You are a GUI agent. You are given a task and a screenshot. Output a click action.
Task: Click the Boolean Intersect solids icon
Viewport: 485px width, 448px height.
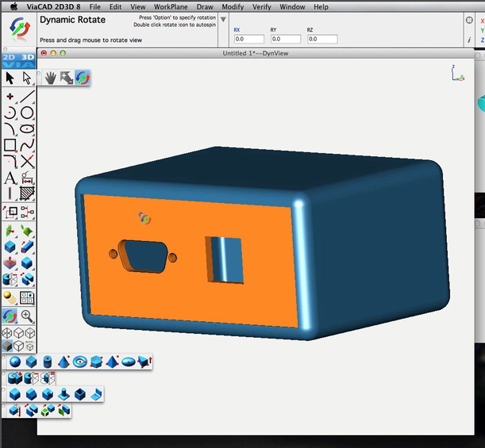click(48, 378)
